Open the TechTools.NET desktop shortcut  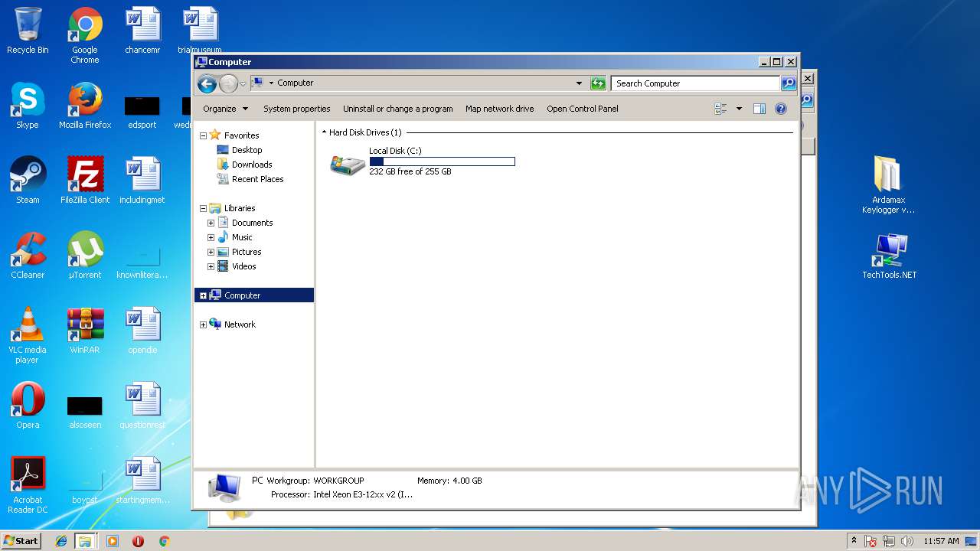[889, 256]
